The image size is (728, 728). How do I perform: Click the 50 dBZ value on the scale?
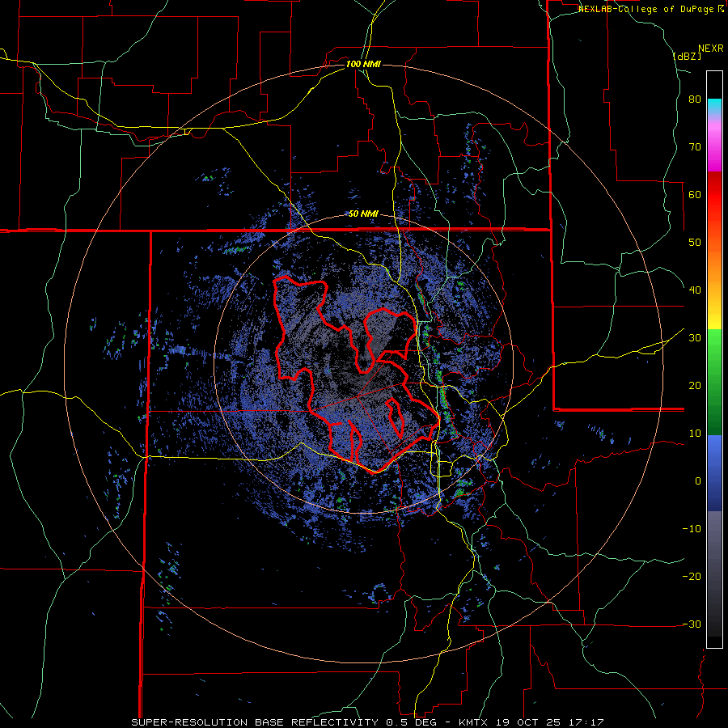click(695, 243)
